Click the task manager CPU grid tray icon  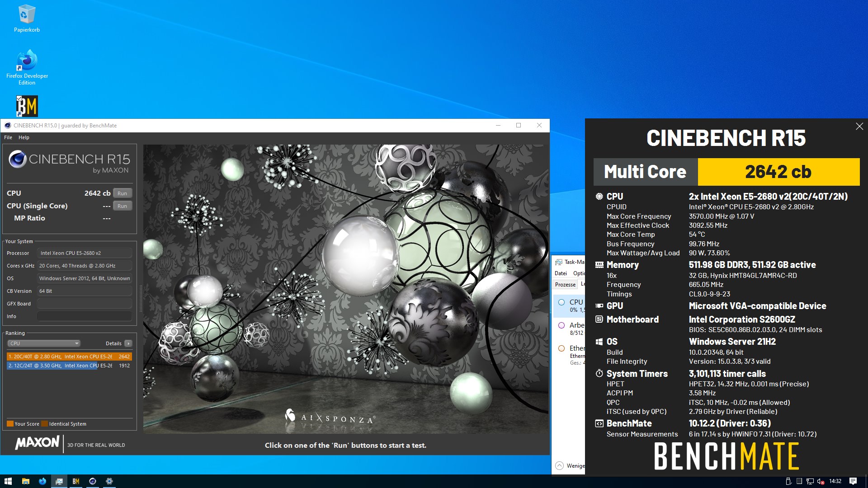(799, 481)
